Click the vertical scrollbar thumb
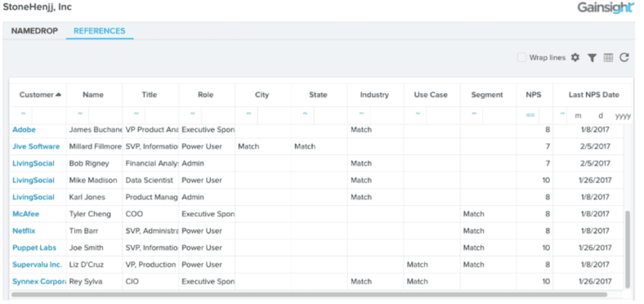 pyautogui.click(x=627, y=249)
